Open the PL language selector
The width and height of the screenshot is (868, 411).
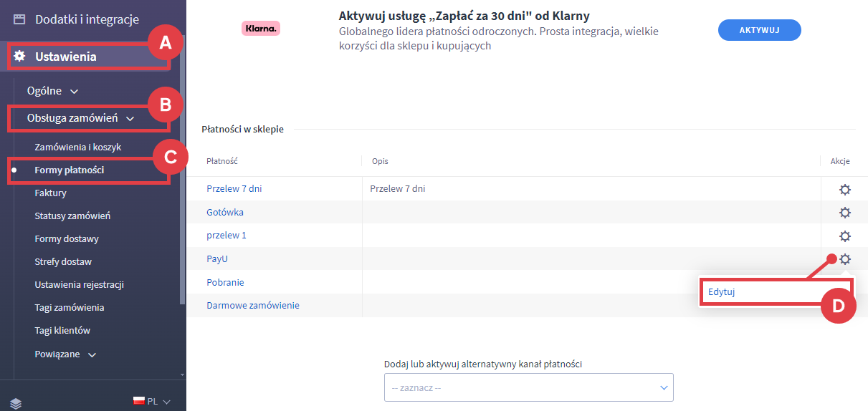[152, 402]
